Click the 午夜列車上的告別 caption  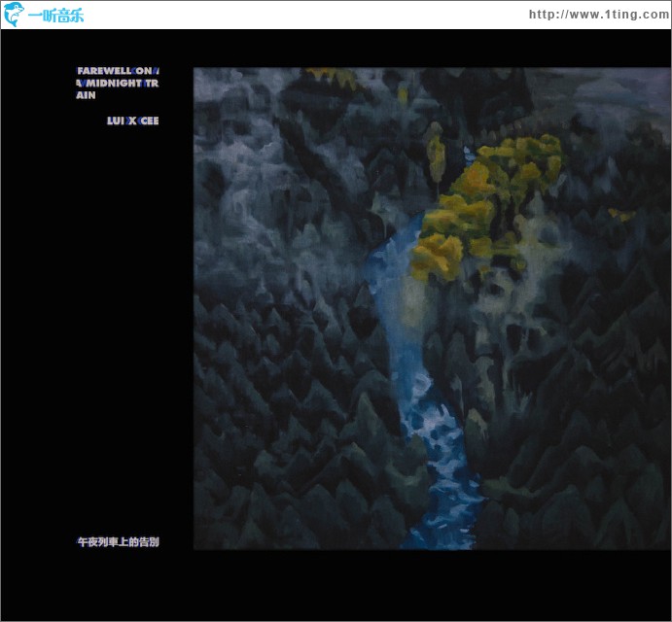coord(118,542)
